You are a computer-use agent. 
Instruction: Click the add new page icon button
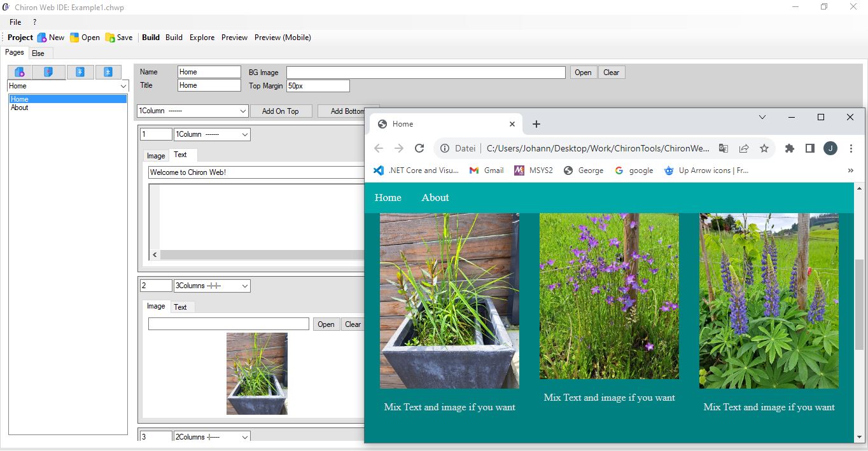(x=20, y=72)
